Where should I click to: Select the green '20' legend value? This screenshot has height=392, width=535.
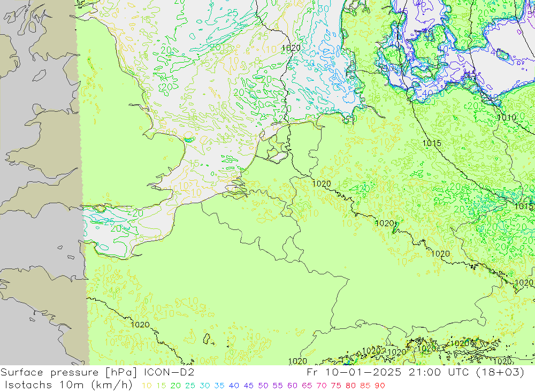click(x=175, y=386)
